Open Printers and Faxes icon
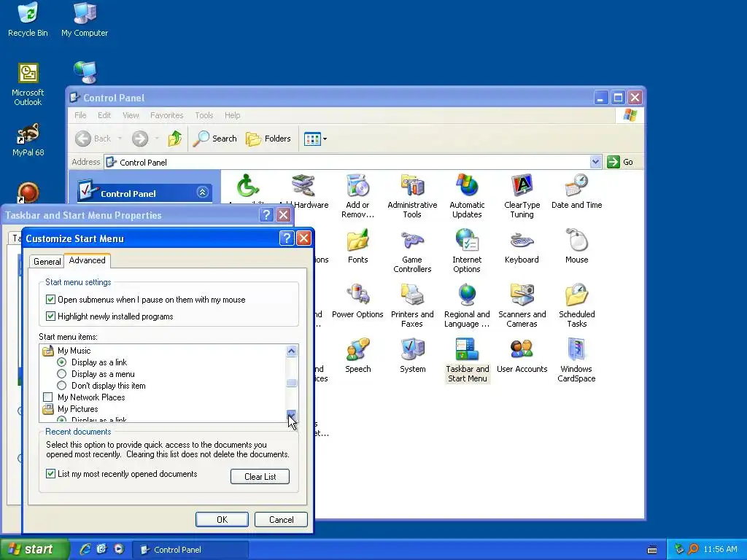747x560 pixels. [412, 306]
